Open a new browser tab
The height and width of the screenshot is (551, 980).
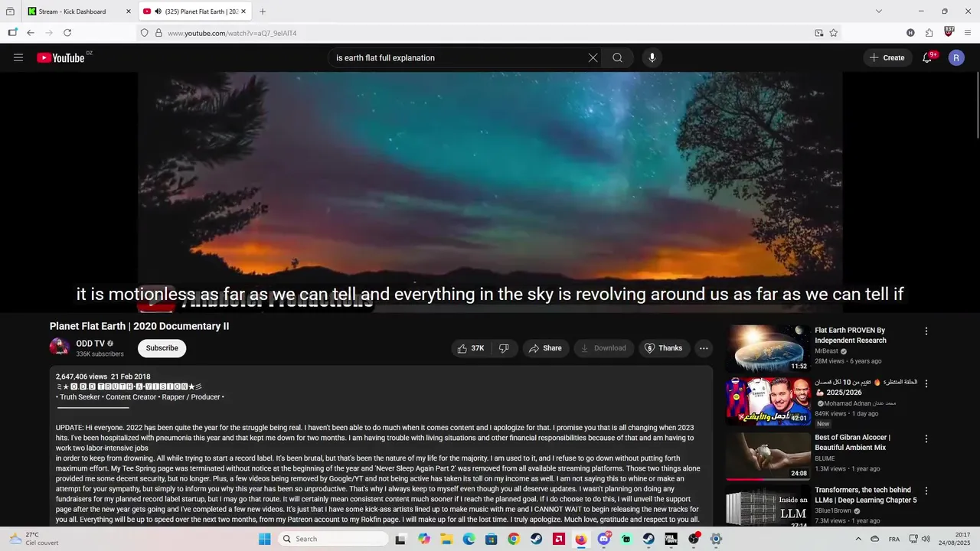(x=263, y=11)
